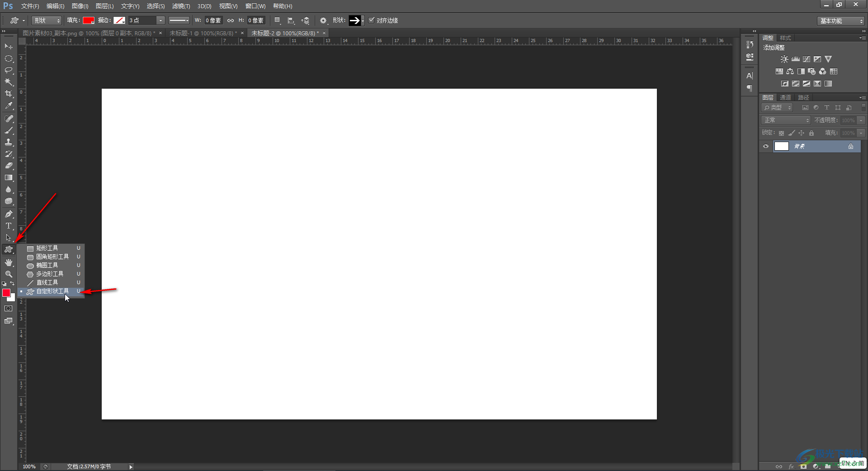The width and height of the screenshot is (868, 471).
Task: Switch to the 路径 tab
Action: (x=803, y=97)
